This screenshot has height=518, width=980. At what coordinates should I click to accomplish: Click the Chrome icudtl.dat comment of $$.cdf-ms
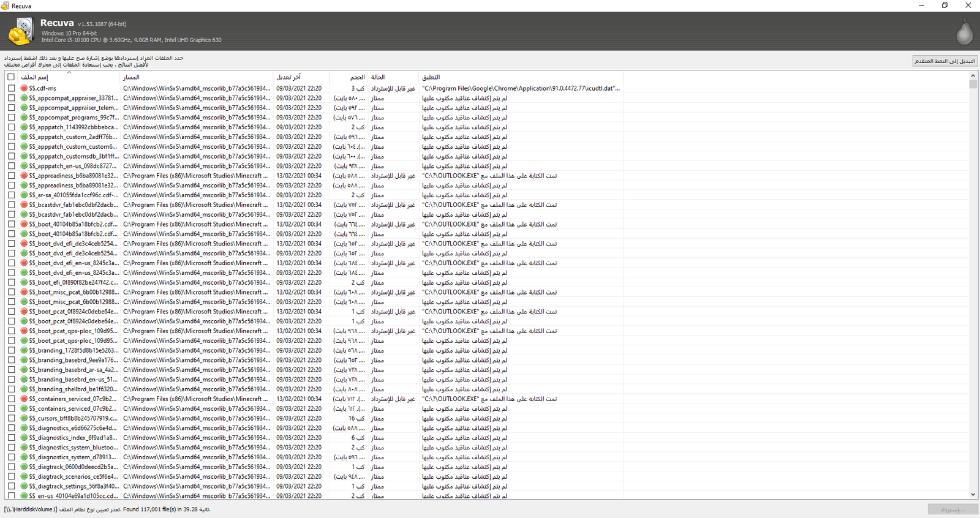(521, 88)
